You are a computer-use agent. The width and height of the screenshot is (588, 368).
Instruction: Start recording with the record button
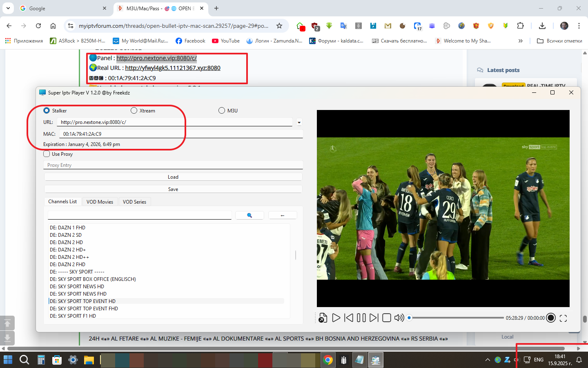pos(551,318)
